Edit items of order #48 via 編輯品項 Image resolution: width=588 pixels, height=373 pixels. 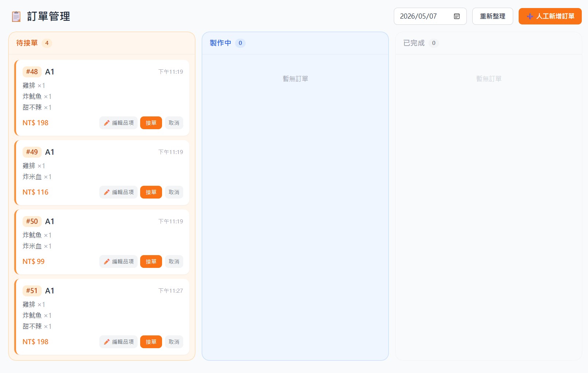(x=118, y=123)
